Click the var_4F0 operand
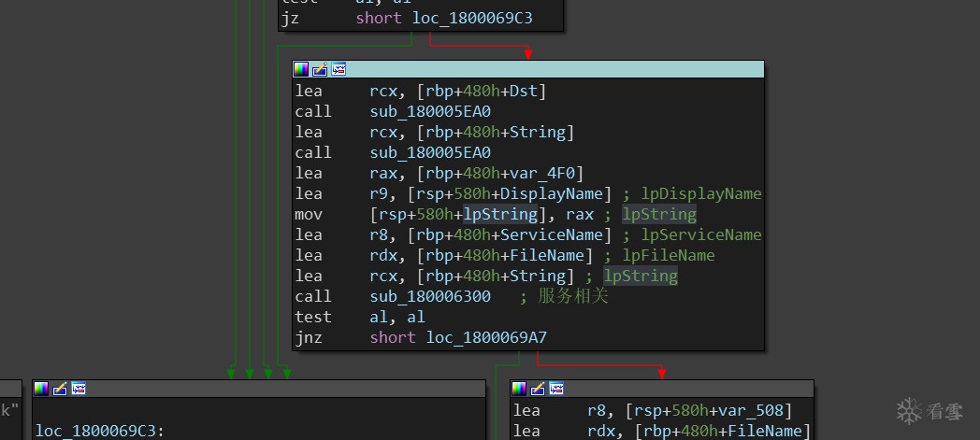This screenshot has height=440, width=980. (543, 174)
